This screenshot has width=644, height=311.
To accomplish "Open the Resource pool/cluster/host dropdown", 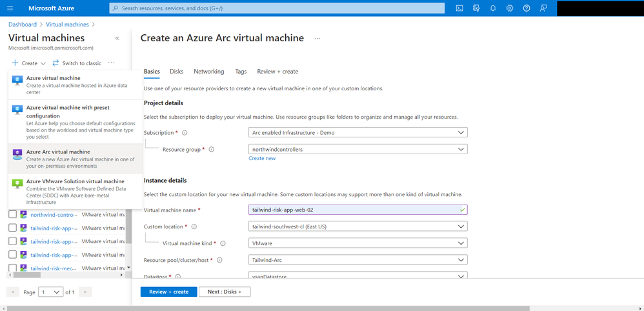I will click(357, 259).
